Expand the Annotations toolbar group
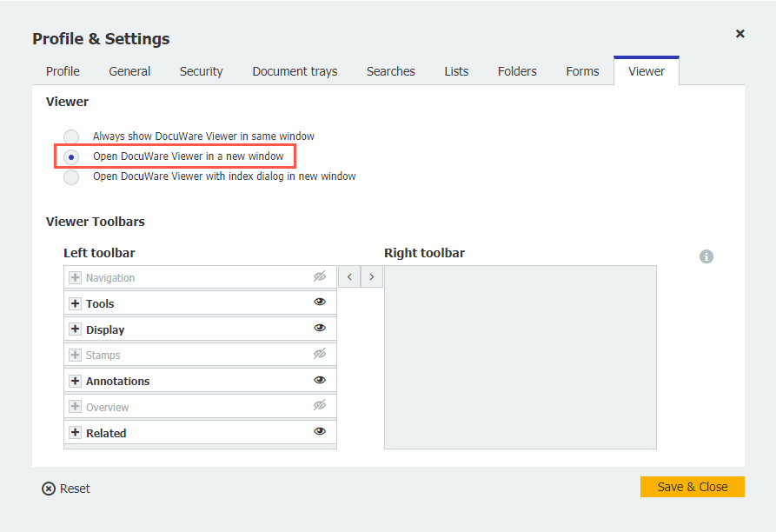This screenshot has width=776, height=532. pos(75,381)
